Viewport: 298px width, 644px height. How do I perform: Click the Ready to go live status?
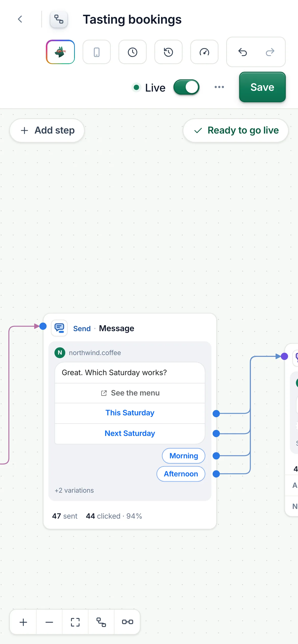[236, 130]
